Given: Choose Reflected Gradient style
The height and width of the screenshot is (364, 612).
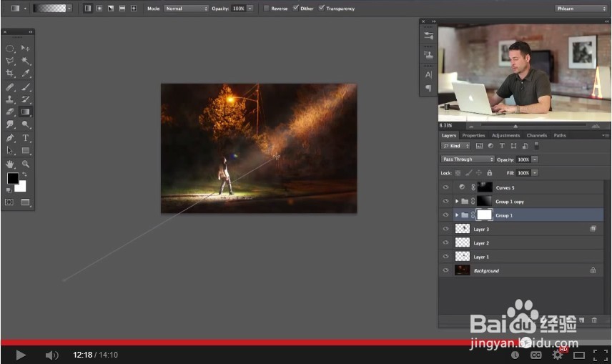Looking at the screenshot, I should (122, 8).
